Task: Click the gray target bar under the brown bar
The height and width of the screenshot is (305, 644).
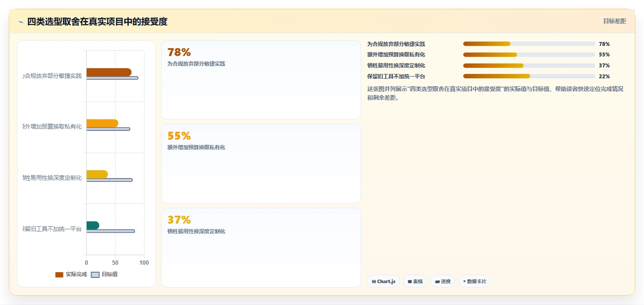Action: coord(112,78)
